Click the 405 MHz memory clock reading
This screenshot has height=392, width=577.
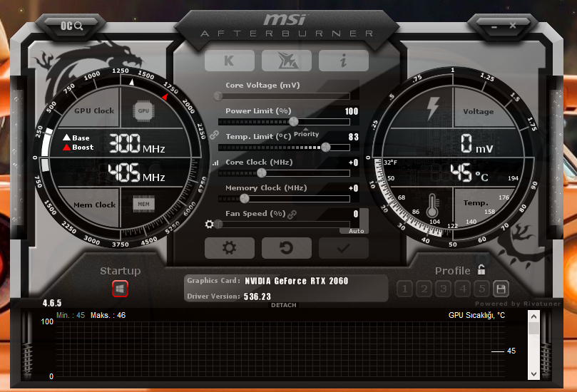(136, 172)
